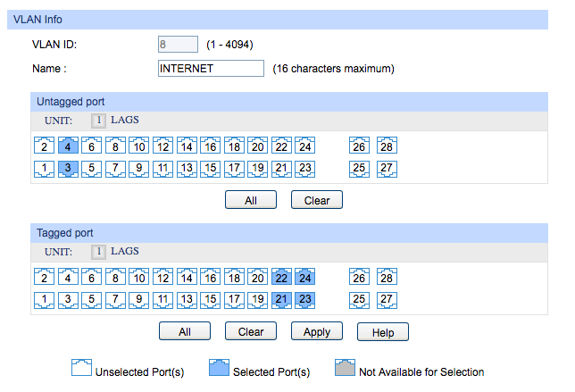Select port 12 in Untagged port section

coord(162,146)
